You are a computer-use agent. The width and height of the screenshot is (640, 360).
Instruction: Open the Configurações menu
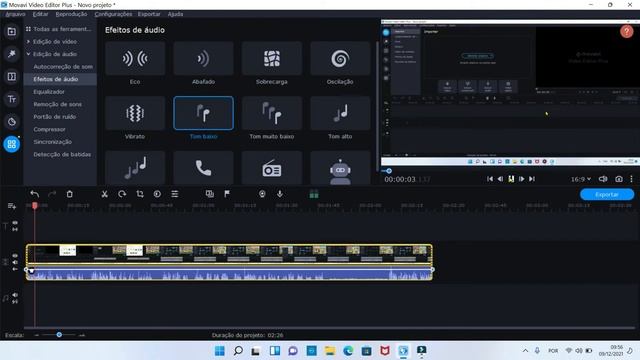(113, 14)
